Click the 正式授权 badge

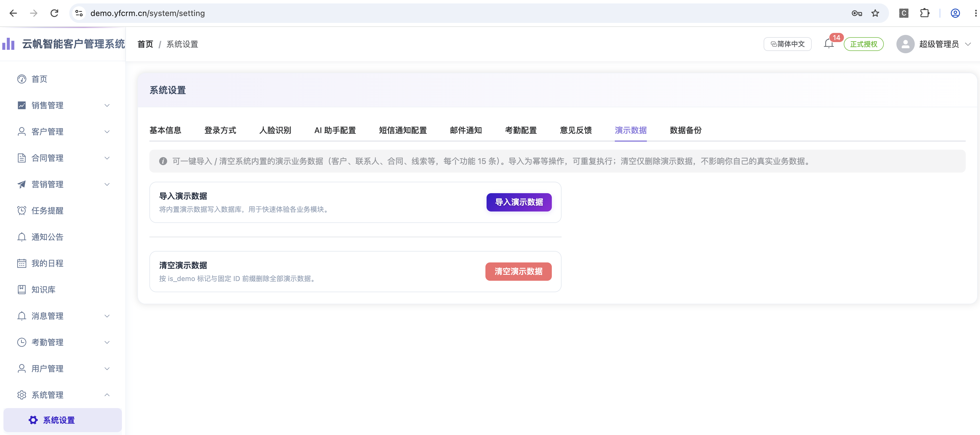tap(864, 44)
